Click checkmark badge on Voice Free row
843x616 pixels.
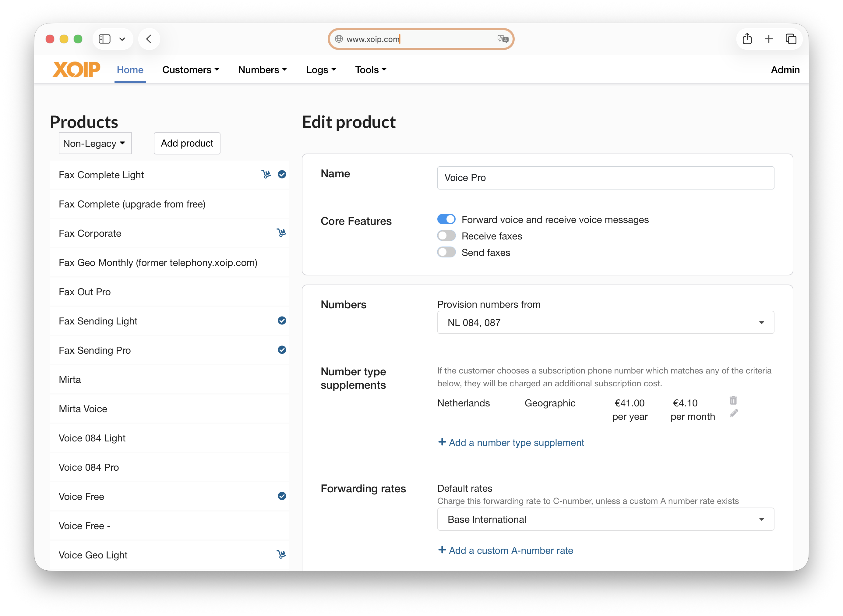click(282, 496)
